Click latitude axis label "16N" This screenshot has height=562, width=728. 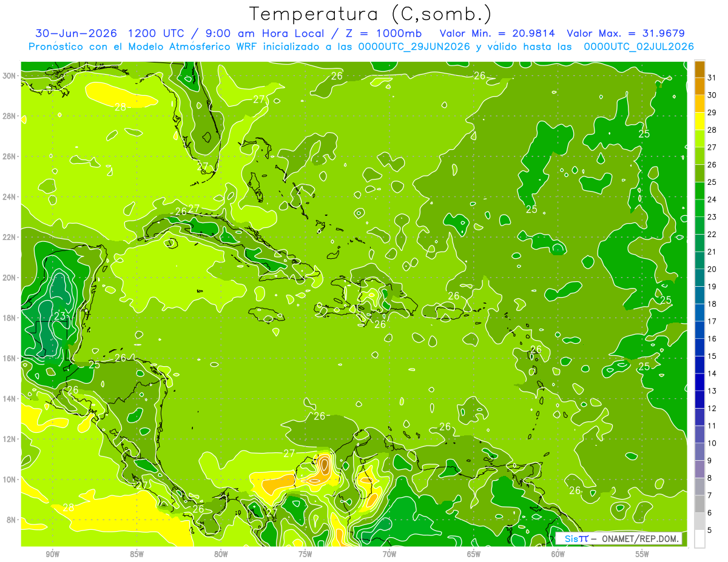10,358
